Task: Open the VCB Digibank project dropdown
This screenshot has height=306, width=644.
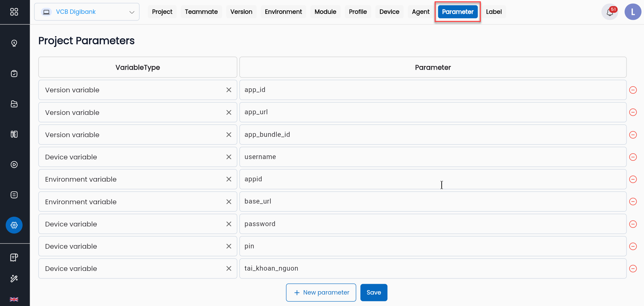Action: click(87, 12)
